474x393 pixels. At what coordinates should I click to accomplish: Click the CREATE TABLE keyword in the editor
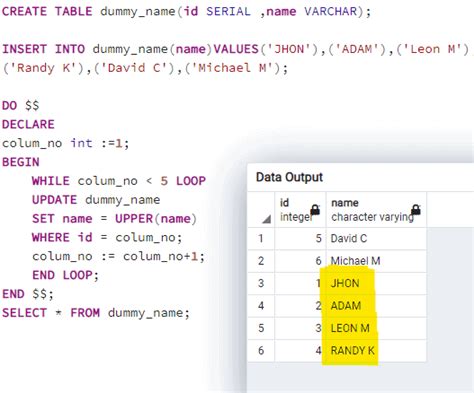tap(47, 11)
